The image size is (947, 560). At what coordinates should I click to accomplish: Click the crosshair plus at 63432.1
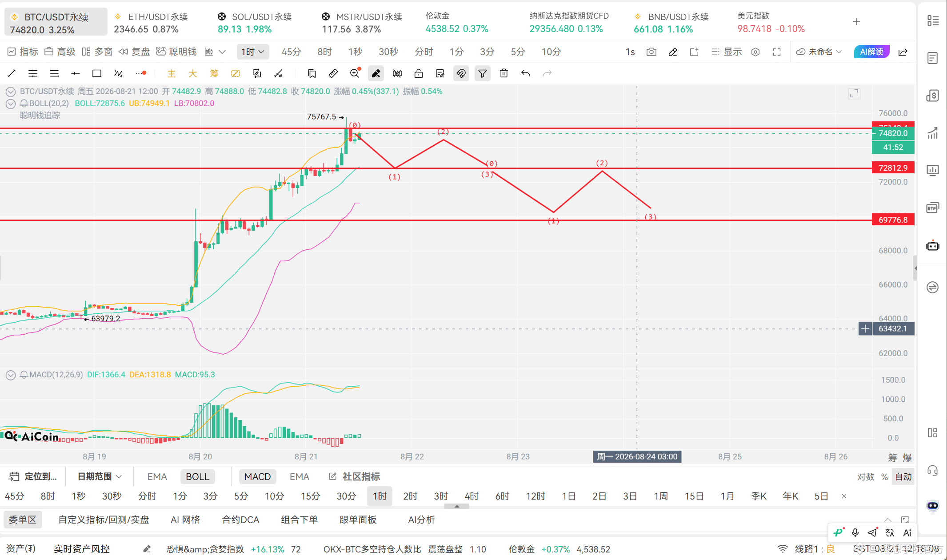pos(865,329)
